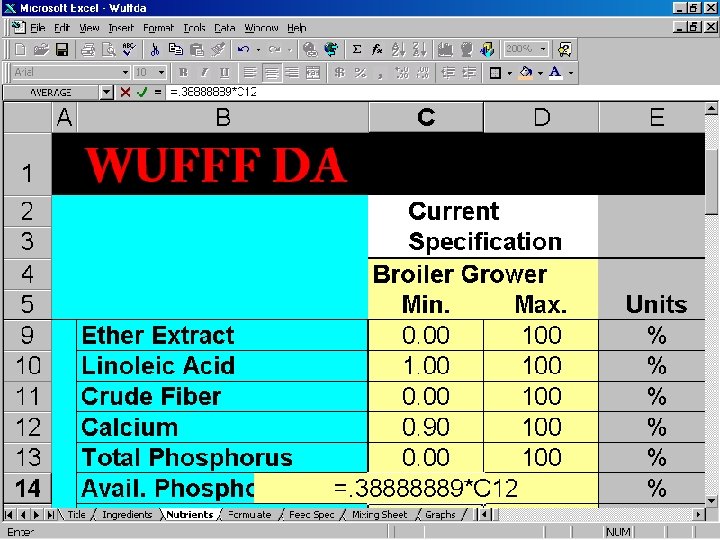The image size is (720, 540).
Task: Align text right
Action: pyautogui.click(x=292, y=73)
